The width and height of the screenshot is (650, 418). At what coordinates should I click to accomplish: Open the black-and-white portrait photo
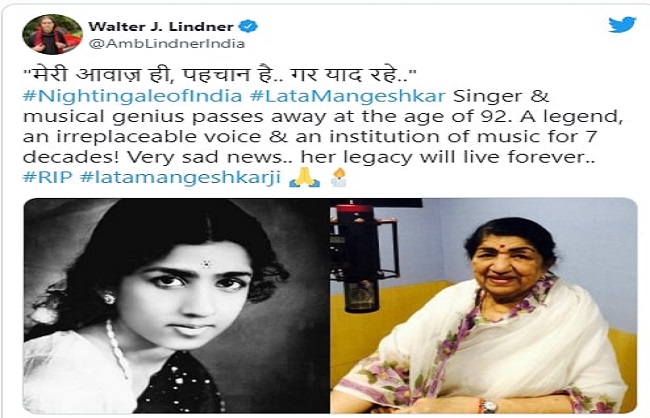[176, 305]
